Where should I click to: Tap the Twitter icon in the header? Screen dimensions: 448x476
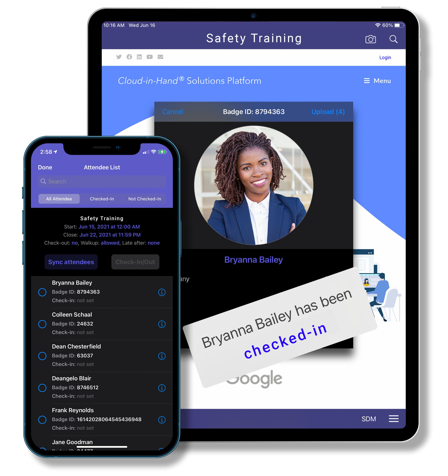click(x=119, y=57)
